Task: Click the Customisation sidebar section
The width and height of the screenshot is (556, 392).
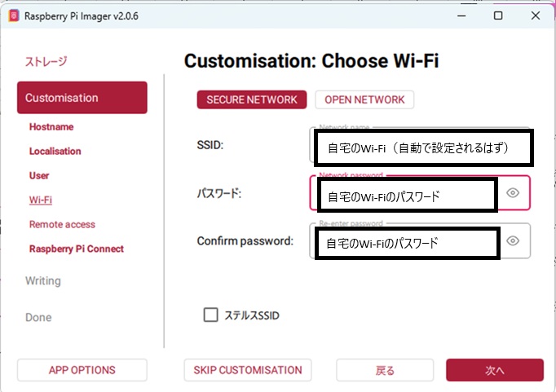Action: coord(82,98)
